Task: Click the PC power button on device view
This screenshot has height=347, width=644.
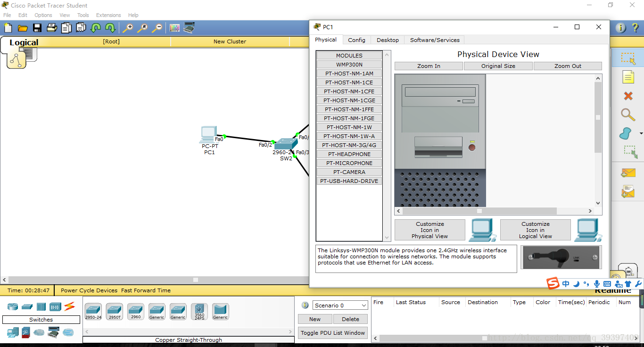Action: [x=472, y=148]
